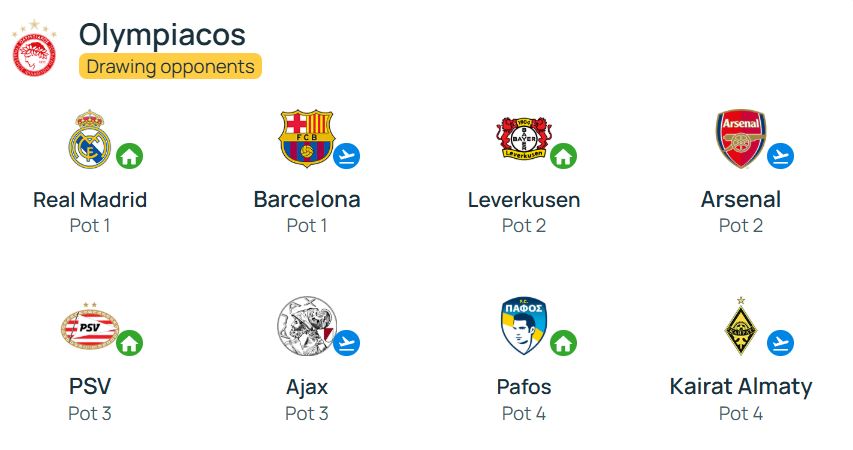Click the green home icon beside Real Madrid

click(x=129, y=156)
